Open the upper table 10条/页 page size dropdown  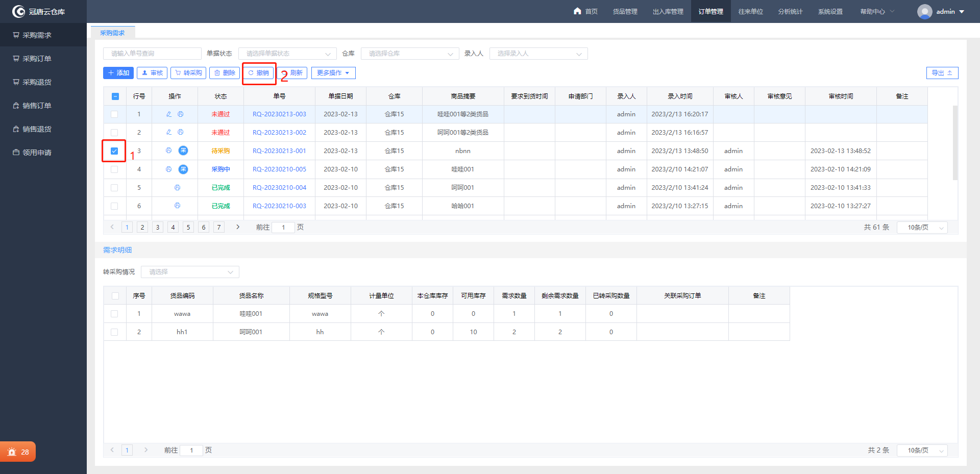[x=922, y=228]
